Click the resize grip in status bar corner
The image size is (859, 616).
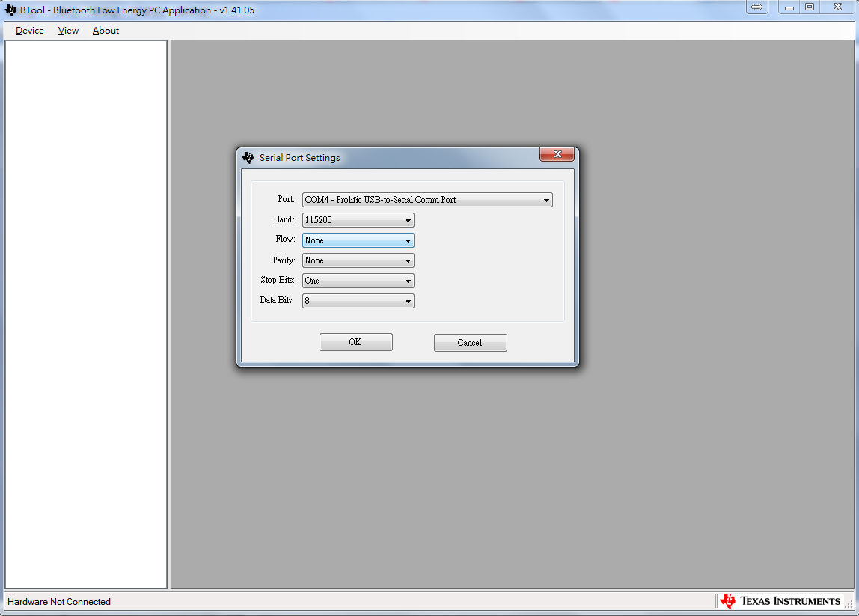(x=849, y=604)
